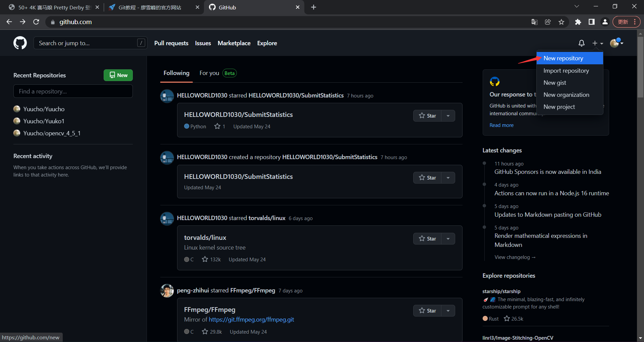
Task: Open Yuucho/Yuucho repository
Action: pos(44,109)
